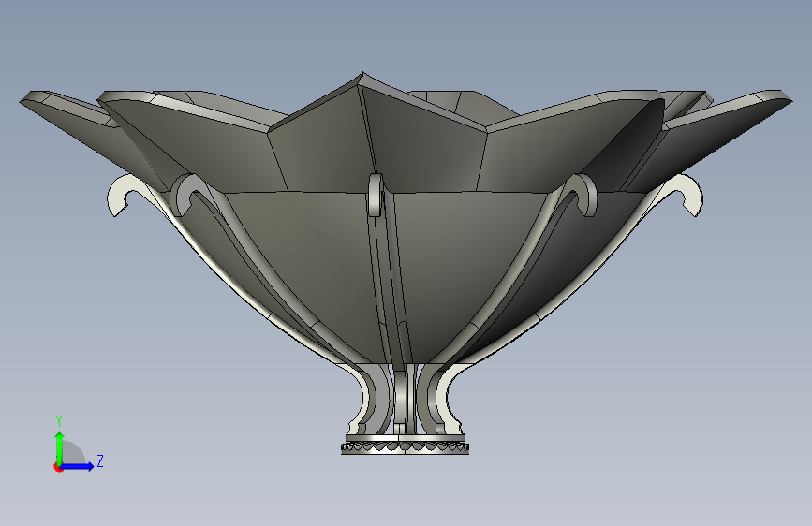Click the "Z" label of the axis triad
The height and width of the screenshot is (526, 812).
[100, 460]
